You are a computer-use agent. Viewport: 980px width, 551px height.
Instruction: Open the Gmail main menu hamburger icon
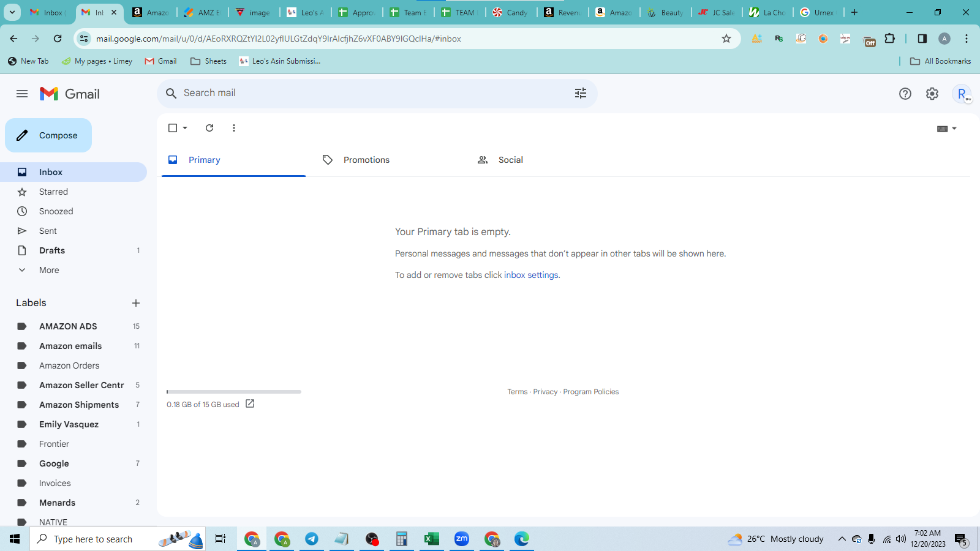coord(22,94)
